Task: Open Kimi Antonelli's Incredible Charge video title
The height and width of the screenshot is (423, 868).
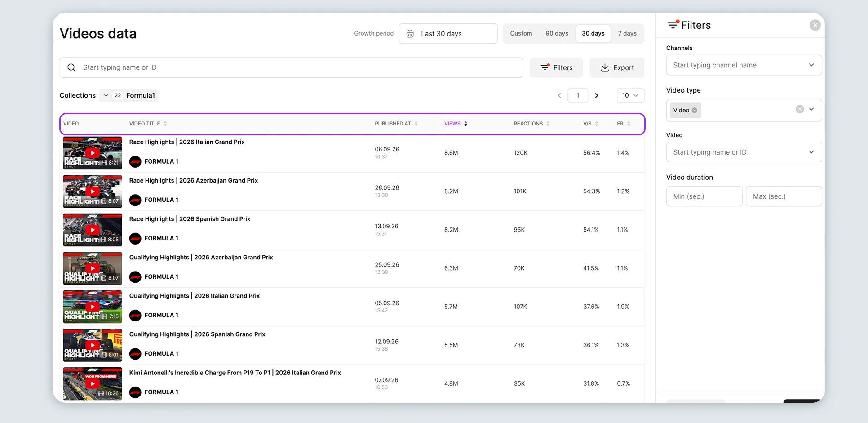Action: click(x=235, y=373)
